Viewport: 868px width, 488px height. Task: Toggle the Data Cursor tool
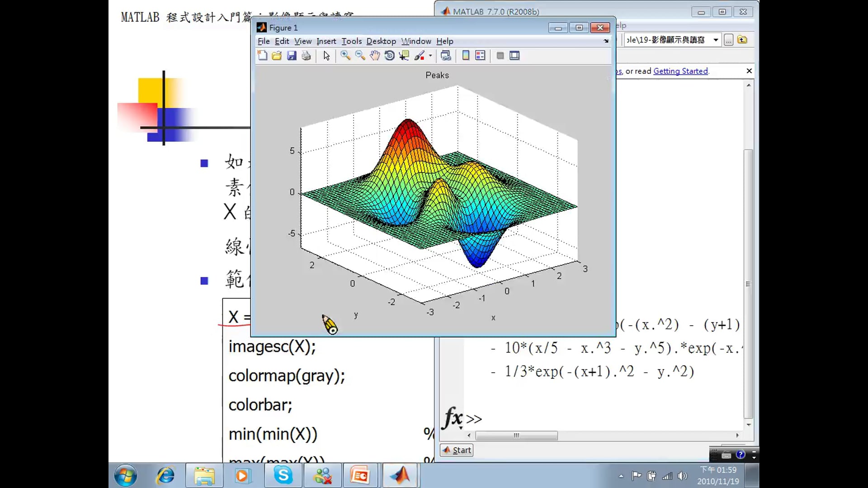(x=404, y=56)
